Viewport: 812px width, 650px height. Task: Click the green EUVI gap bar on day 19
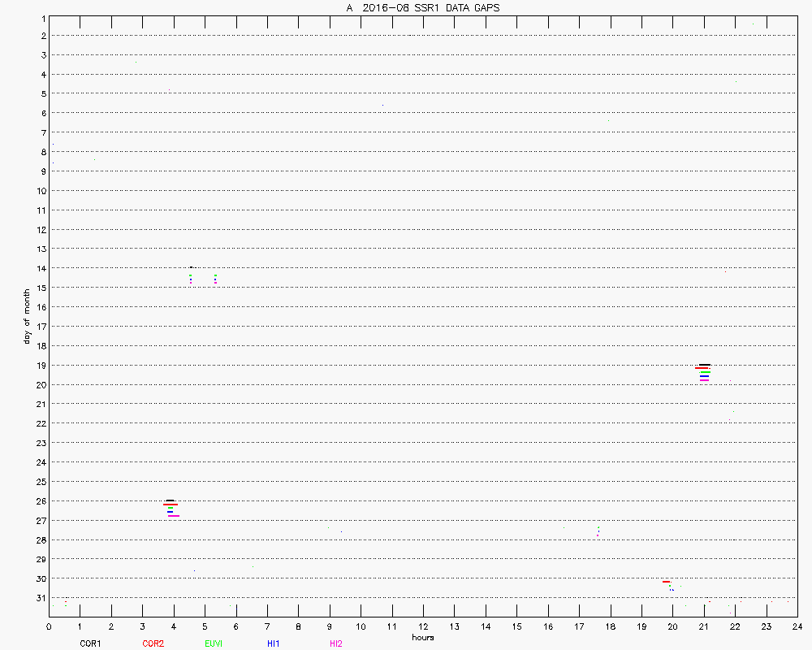pos(706,372)
